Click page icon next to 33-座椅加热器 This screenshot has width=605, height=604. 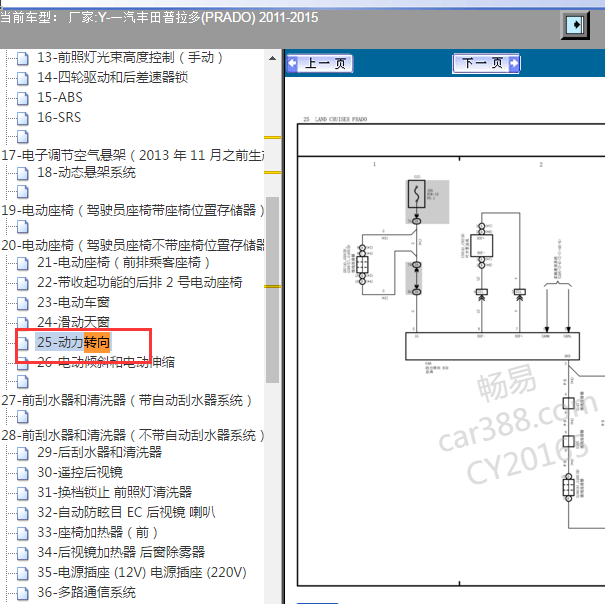coord(23,533)
